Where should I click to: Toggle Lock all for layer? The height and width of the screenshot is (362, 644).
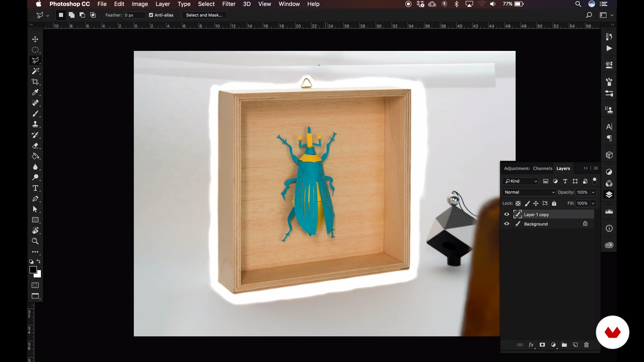coord(554,203)
